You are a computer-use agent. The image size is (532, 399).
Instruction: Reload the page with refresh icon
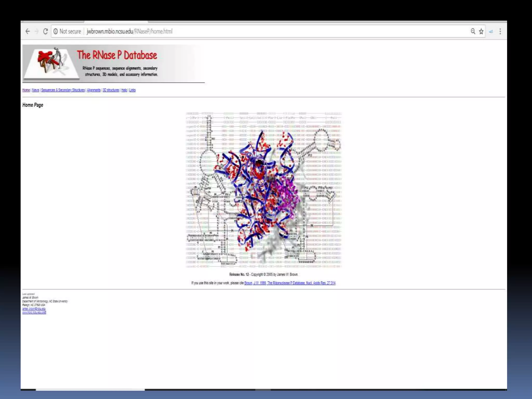pyautogui.click(x=45, y=31)
